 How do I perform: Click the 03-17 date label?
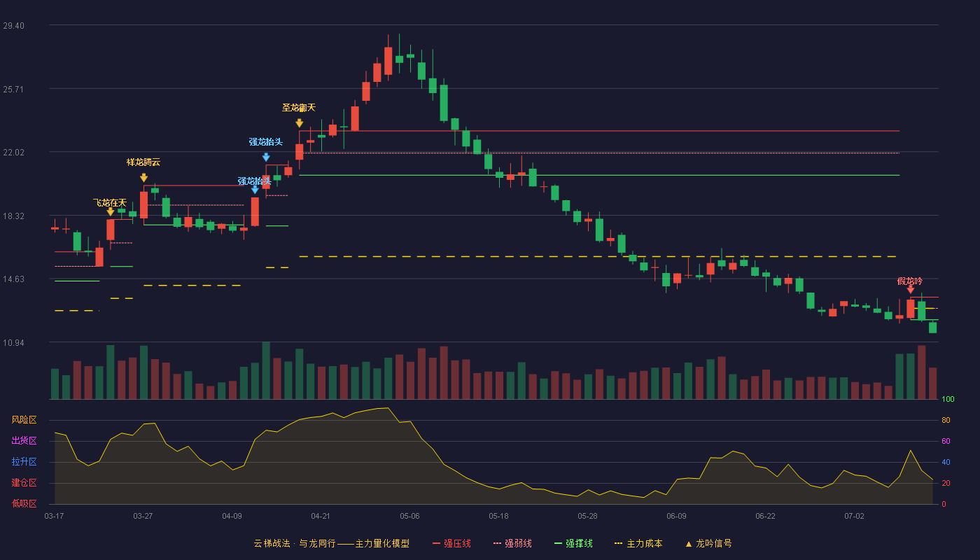pyautogui.click(x=54, y=516)
